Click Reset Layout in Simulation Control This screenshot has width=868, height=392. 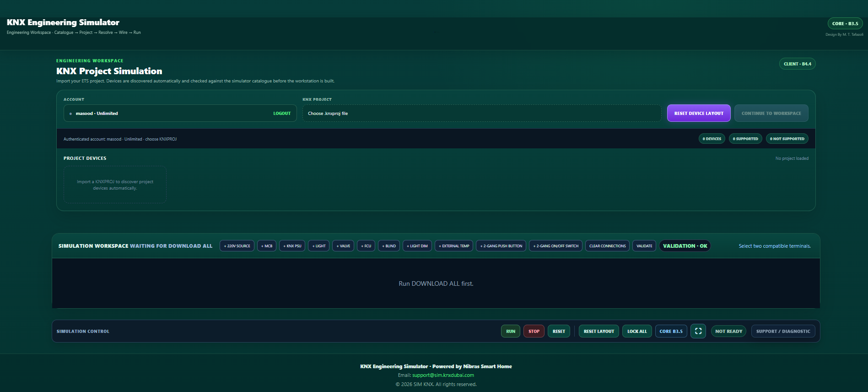pyautogui.click(x=599, y=331)
